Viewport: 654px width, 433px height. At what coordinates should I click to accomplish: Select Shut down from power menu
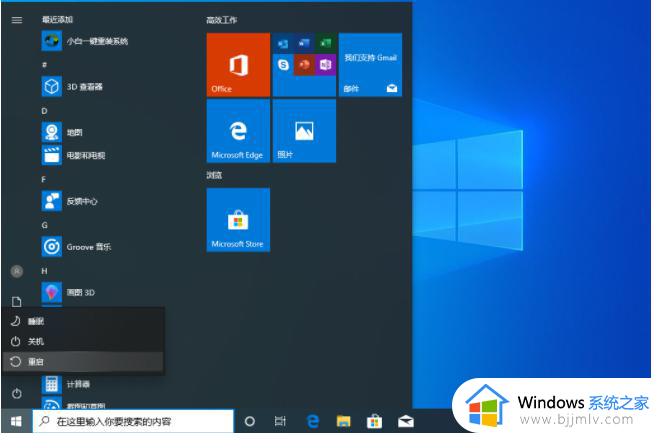coord(83,341)
